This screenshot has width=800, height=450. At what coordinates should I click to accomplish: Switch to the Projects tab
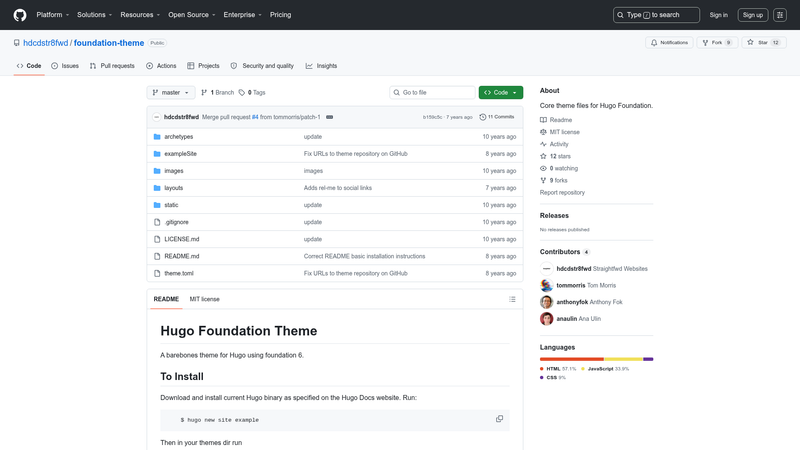tap(203, 66)
